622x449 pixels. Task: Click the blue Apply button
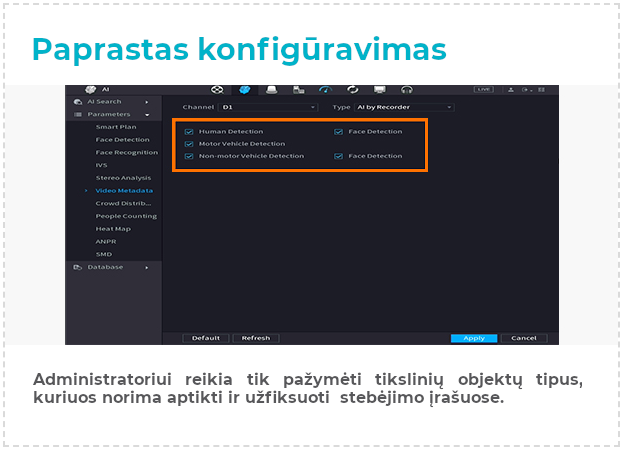[x=474, y=338]
